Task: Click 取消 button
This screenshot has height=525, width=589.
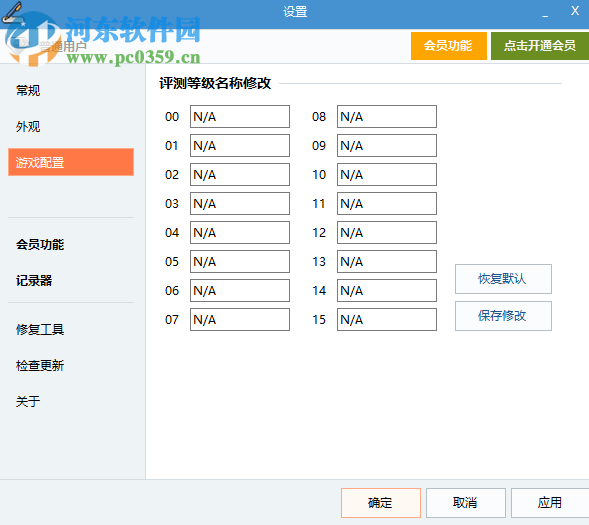Action: pyautogui.click(x=465, y=502)
